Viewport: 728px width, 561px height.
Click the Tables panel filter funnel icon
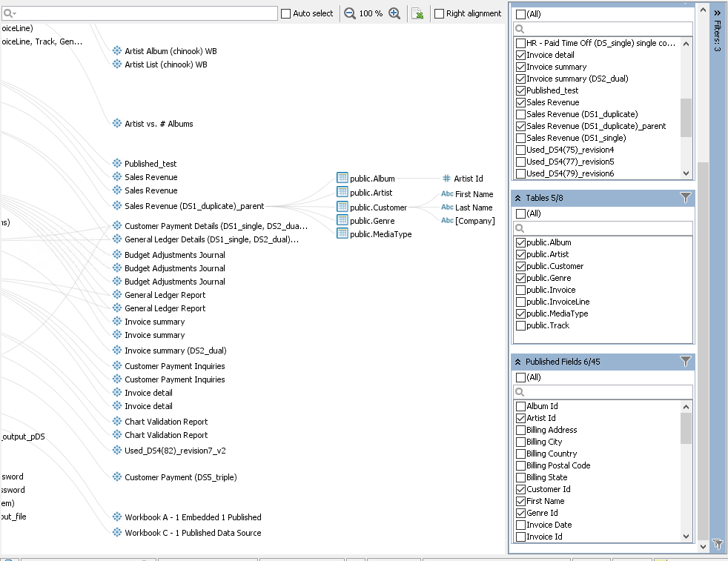tap(685, 198)
